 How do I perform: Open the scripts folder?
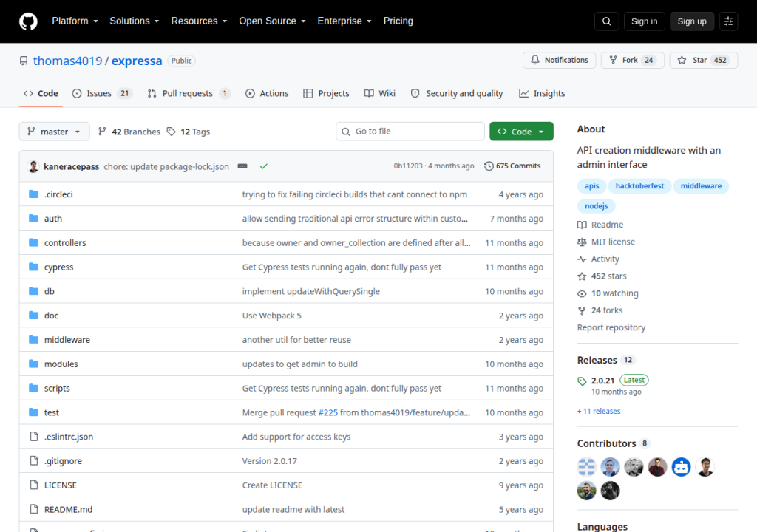[x=57, y=388]
